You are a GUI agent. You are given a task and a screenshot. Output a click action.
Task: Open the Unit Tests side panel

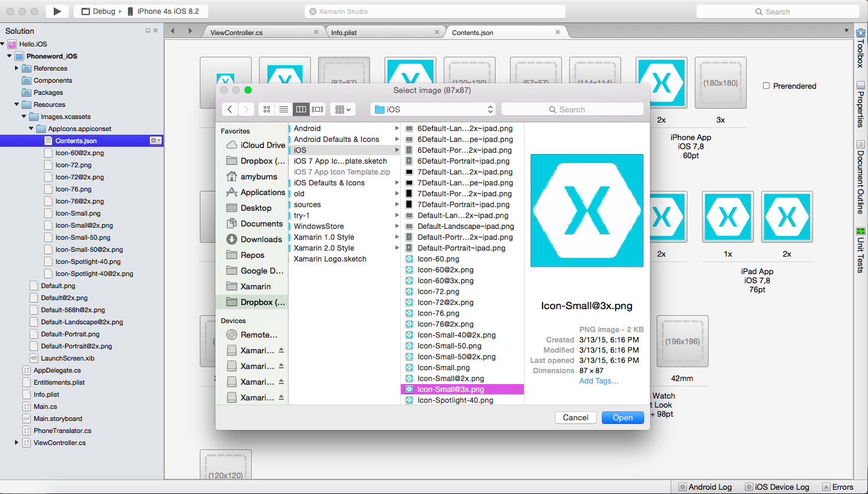click(x=861, y=249)
